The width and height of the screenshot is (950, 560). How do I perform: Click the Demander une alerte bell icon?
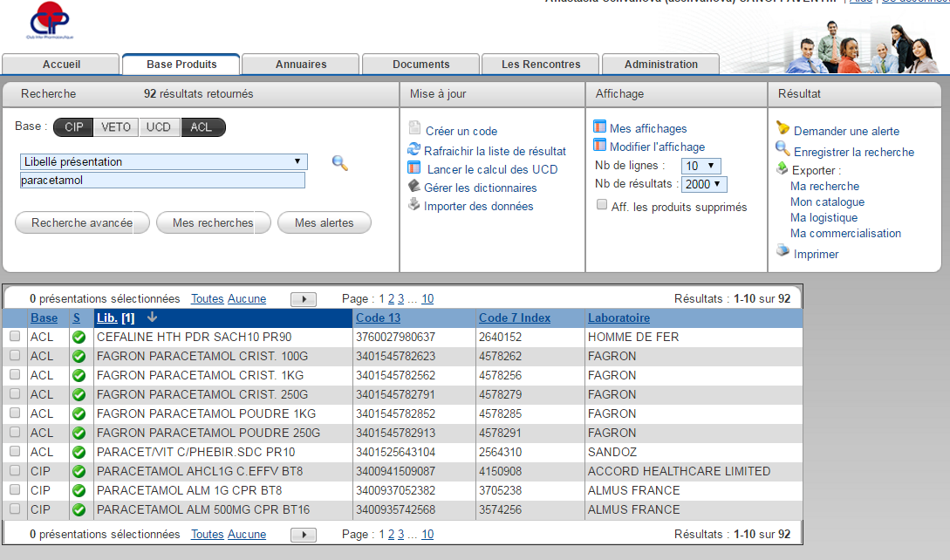click(783, 128)
